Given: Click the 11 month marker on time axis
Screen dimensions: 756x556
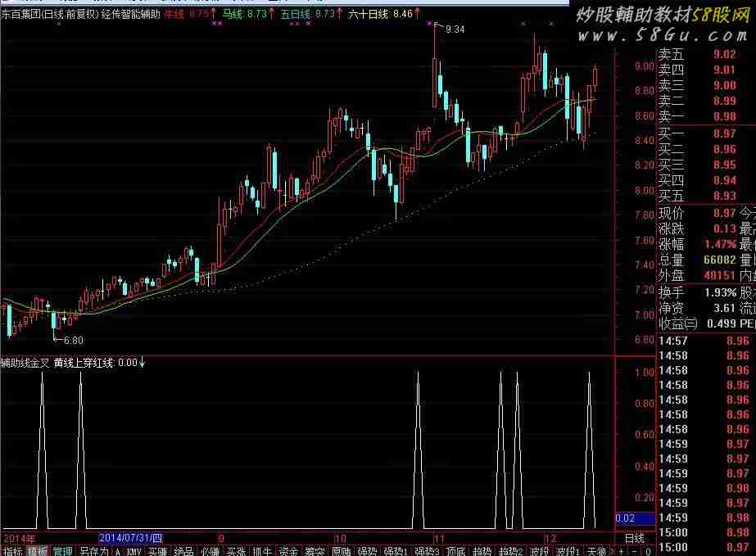Looking at the screenshot, I should (438, 538).
